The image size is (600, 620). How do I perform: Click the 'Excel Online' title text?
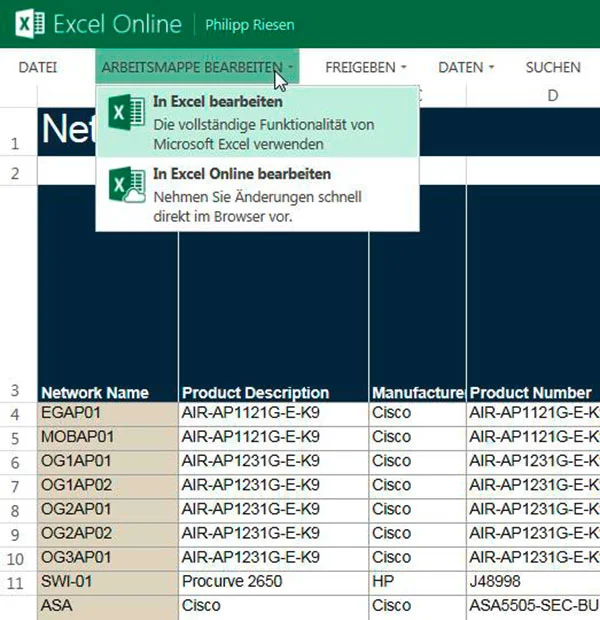pos(117,24)
